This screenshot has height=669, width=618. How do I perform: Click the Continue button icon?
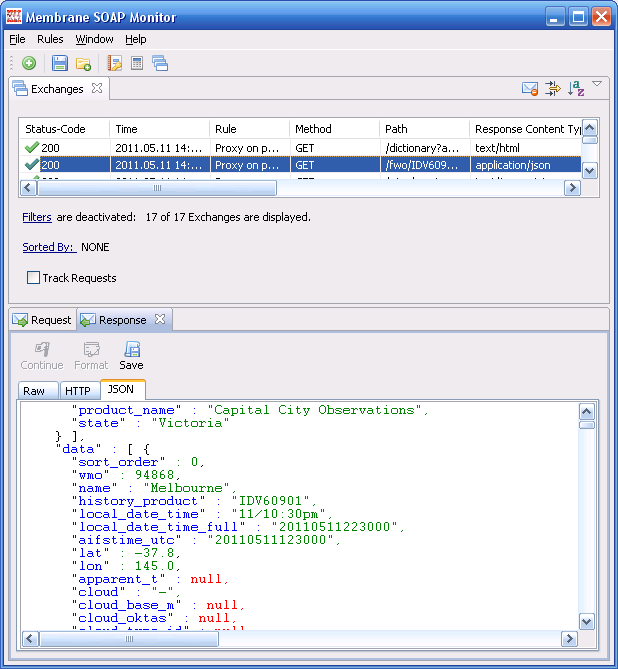point(42,349)
